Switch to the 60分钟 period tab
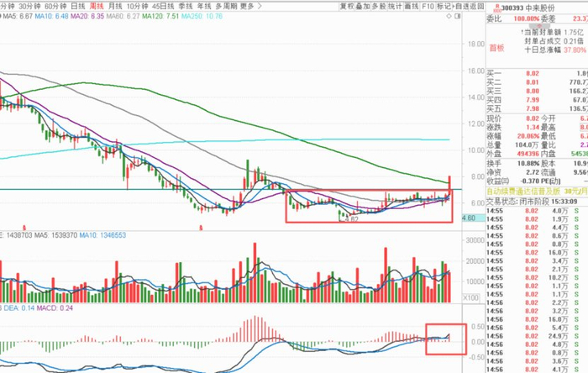Screen dimensions: 588x373 click(x=55, y=6)
